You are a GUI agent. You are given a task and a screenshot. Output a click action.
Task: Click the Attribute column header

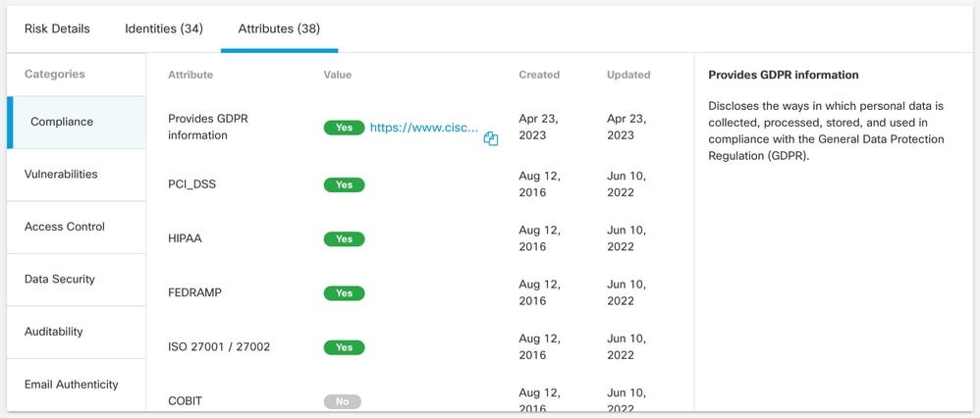(x=191, y=75)
